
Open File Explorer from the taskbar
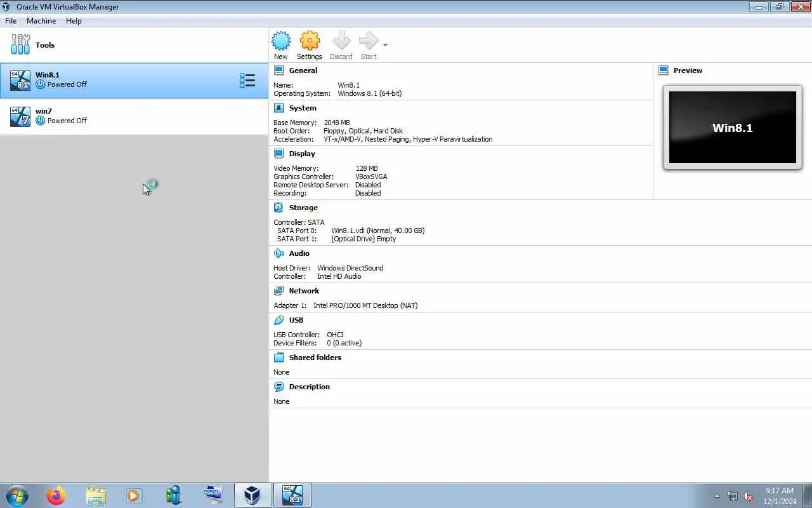[x=95, y=495]
